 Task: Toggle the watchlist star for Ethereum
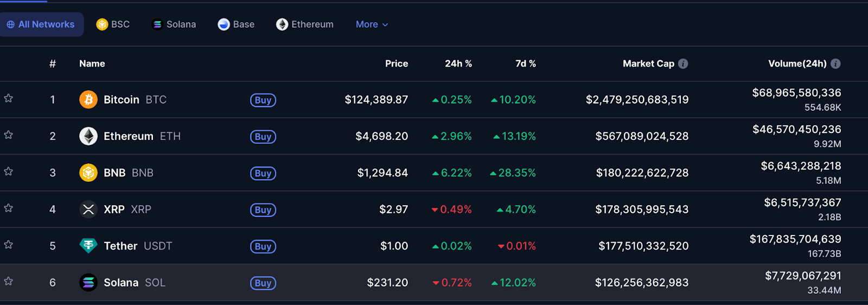click(9, 135)
